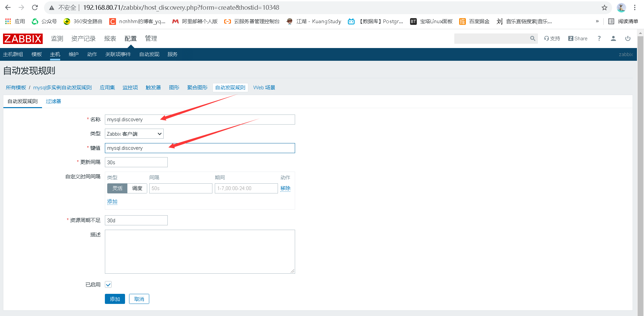This screenshot has height=316, width=644.
Task: Go to 自动发现 submenu
Action: click(149, 54)
